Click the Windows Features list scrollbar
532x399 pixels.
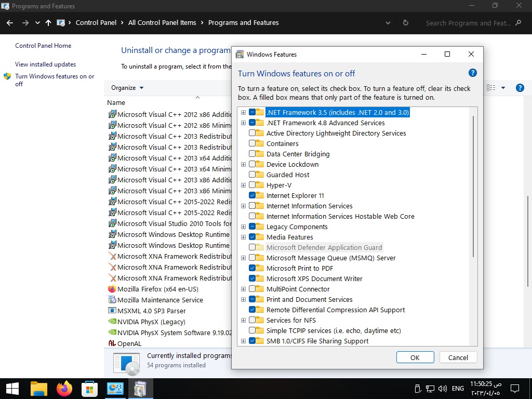(x=473, y=186)
